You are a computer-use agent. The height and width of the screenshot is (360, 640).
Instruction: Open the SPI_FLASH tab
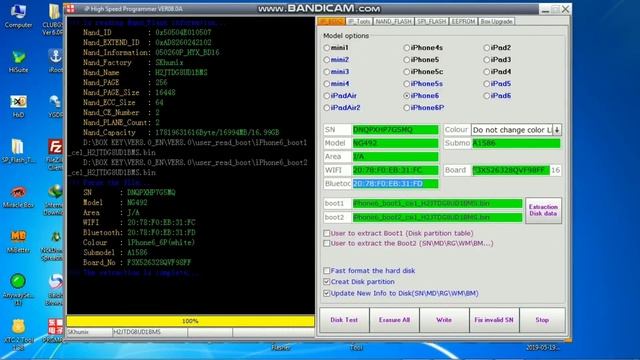click(431, 21)
